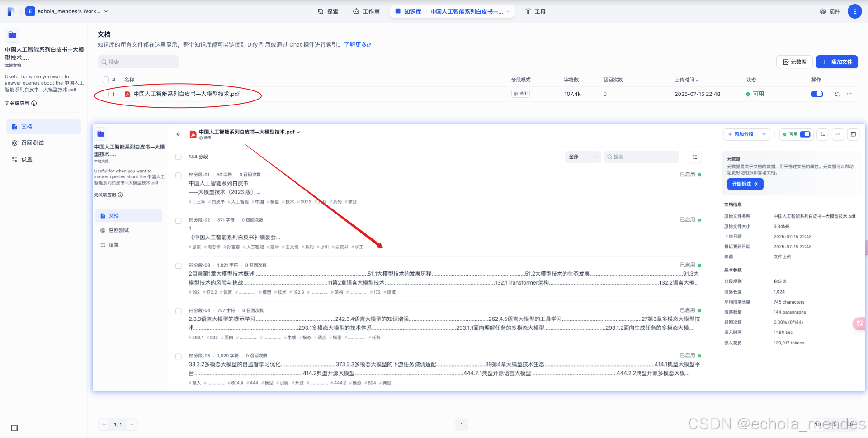Click the document search field above the table
868x438 pixels.
(138, 62)
